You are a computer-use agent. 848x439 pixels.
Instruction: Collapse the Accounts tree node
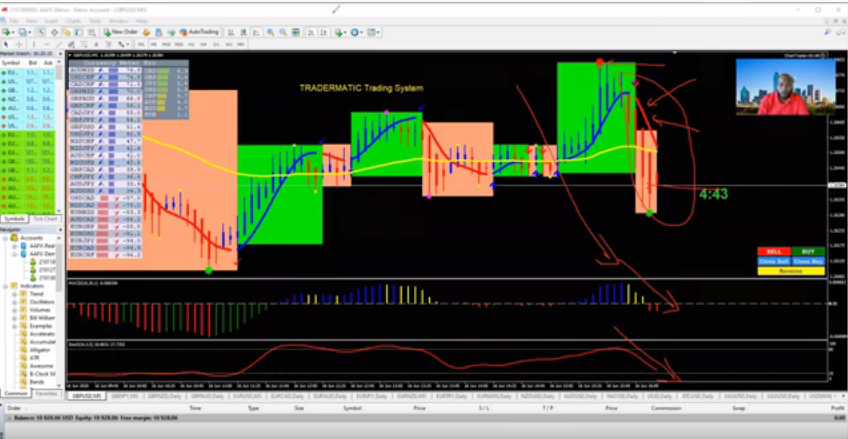tap(5, 237)
